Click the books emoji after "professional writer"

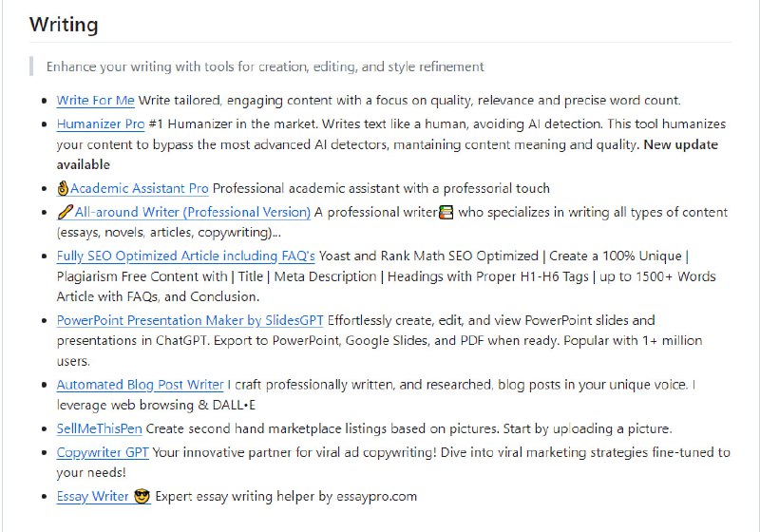pyautogui.click(x=444, y=212)
